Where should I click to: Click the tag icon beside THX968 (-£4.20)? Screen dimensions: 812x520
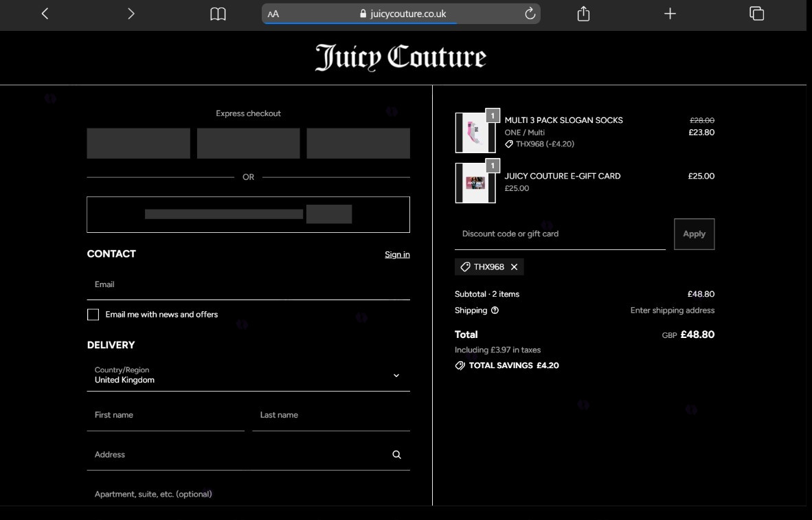509,144
